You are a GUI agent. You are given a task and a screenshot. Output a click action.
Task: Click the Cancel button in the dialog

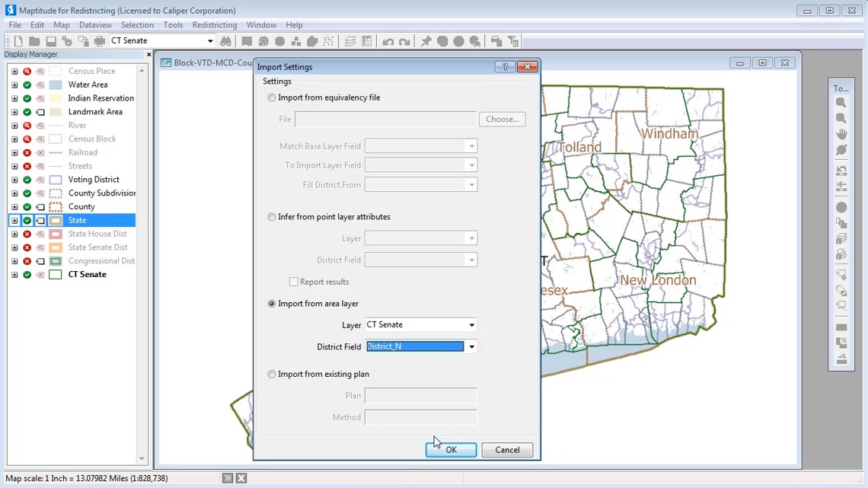[507, 450]
